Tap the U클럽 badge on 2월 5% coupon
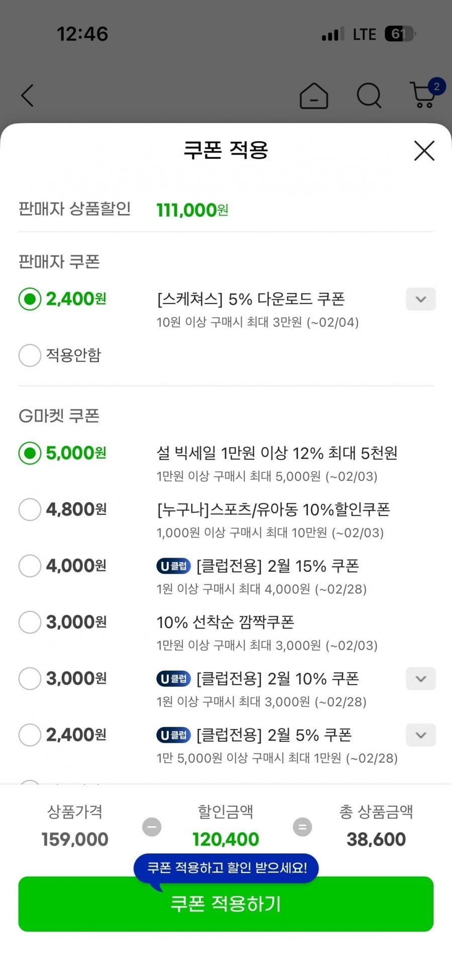452x980 pixels. pyautogui.click(x=173, y=735)
